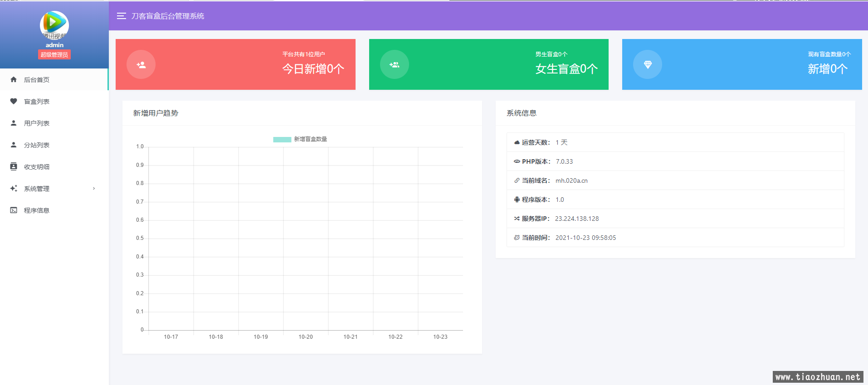The height and width of the screenshot is (385, 868).
Task: Click the add-group icon in green card
Action: pos(394,64)
